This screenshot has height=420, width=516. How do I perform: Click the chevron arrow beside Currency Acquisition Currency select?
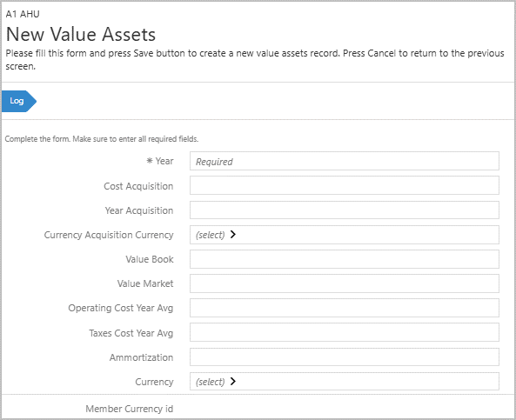click(233, 235)
